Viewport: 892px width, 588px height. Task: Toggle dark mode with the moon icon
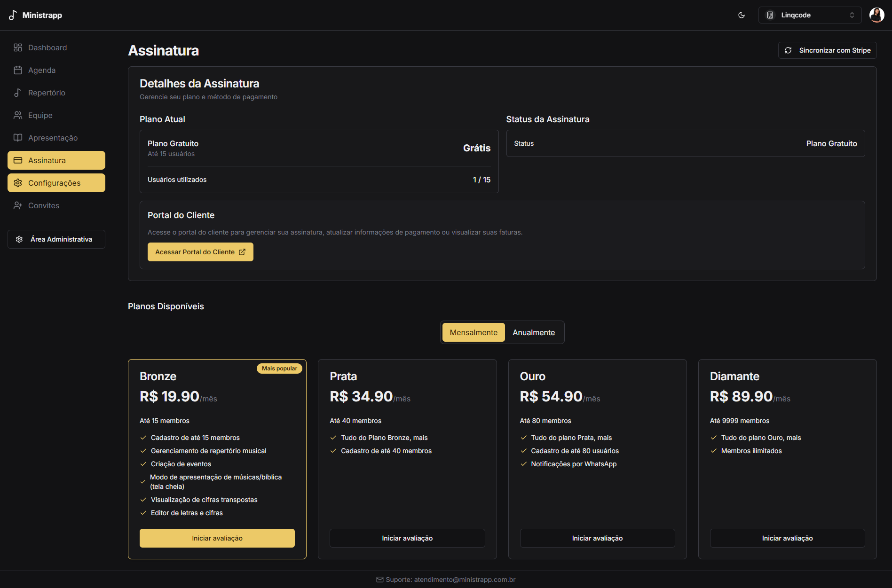coord(742,15)
